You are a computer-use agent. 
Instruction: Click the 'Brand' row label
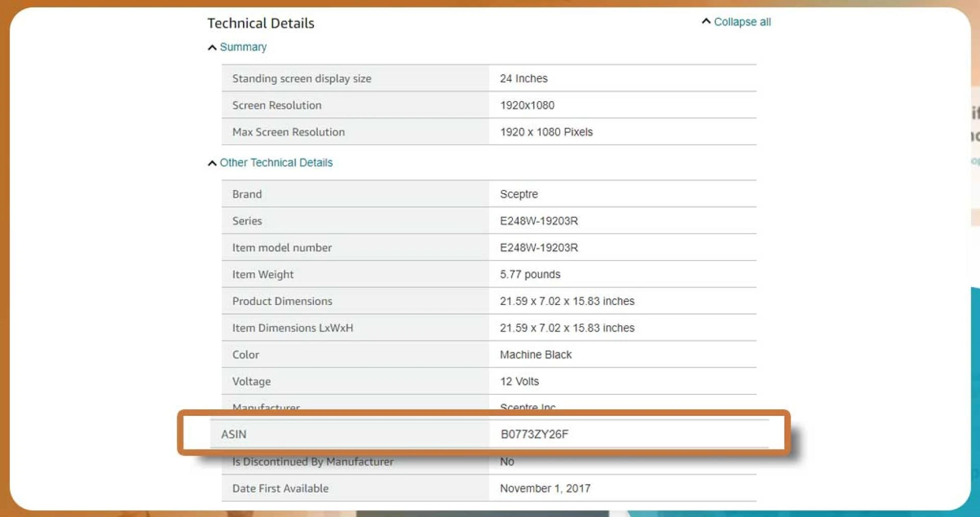pyautogui.click(x=247, y=194)
